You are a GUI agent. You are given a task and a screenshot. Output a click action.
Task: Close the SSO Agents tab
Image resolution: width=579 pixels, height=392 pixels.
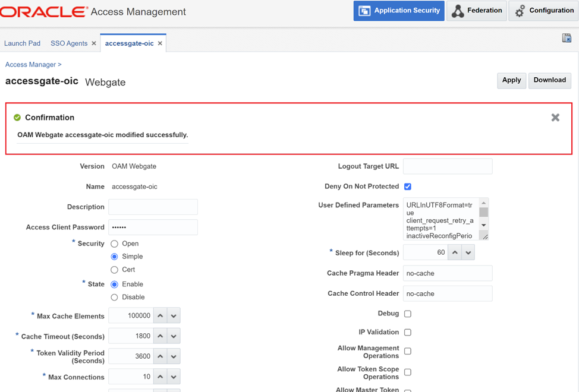point(94,43)
